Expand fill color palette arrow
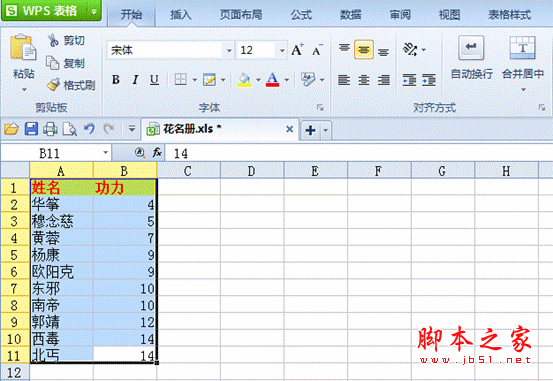This screenshot has height=381, width=553. [x=258, y=80]
